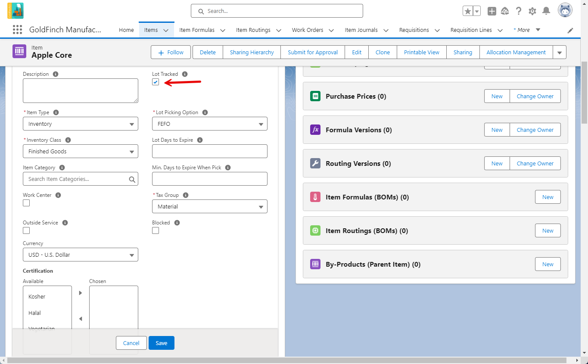
Task: Go to the Home tab
Action: tap(126, 30)
